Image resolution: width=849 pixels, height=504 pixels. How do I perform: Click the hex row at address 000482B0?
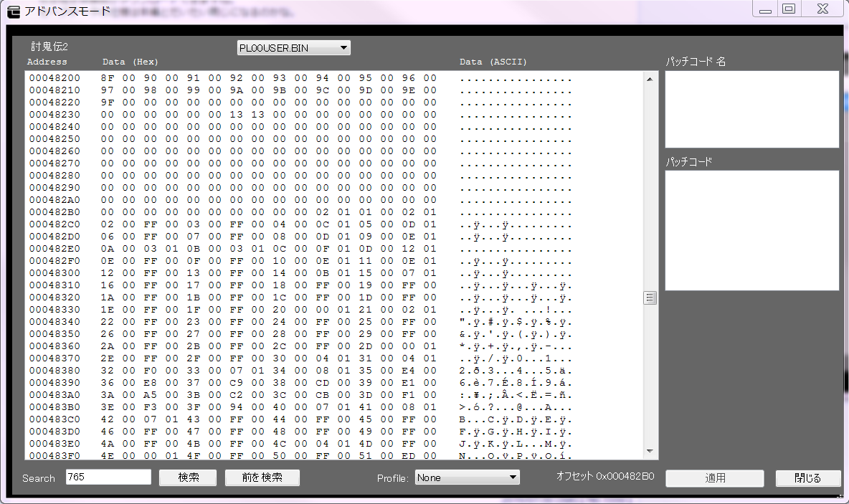click(269, 212)
